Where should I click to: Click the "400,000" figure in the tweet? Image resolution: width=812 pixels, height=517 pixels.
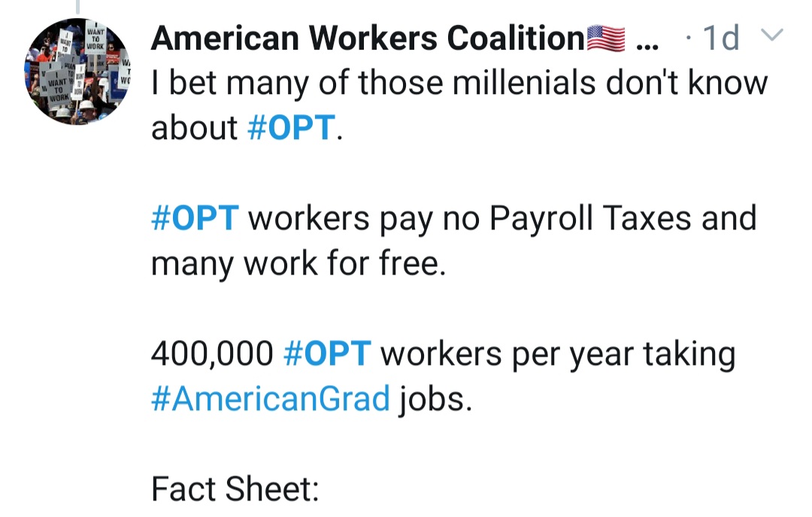click(x=212, y=354)
